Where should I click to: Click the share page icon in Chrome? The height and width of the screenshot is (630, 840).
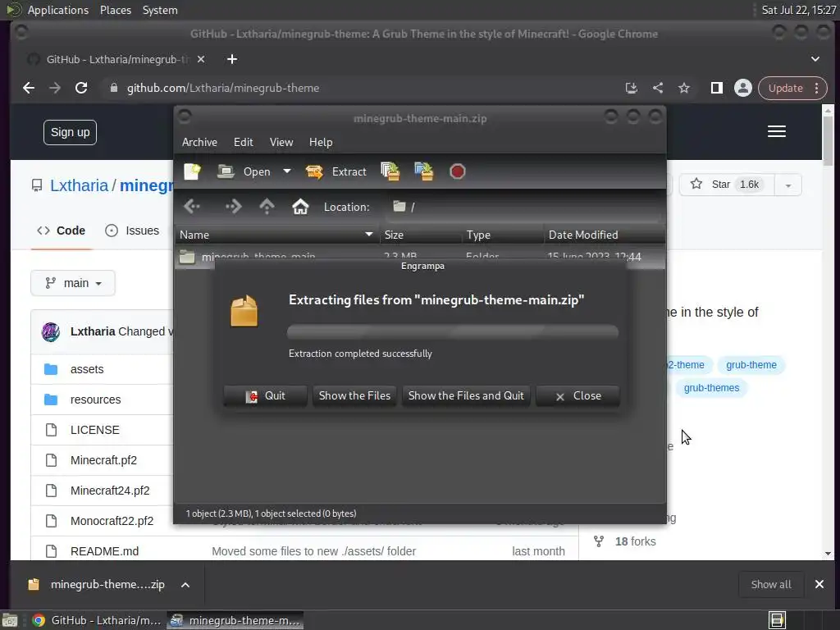658,88
